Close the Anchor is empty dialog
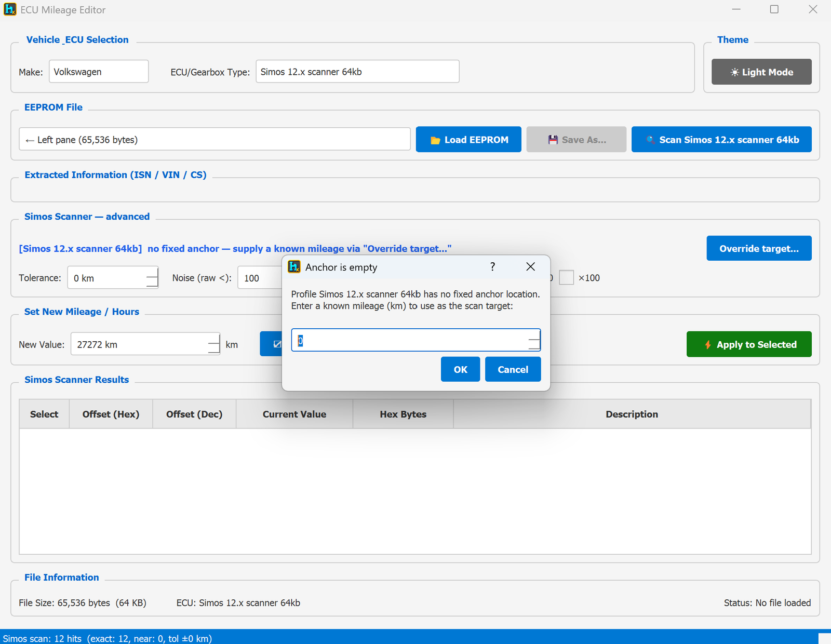 click(x=530, y=266)
